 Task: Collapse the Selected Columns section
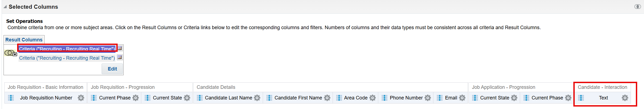click(5, 7)
